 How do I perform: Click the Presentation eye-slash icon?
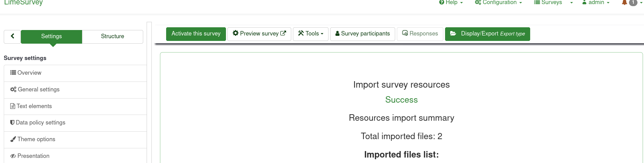[x=13, y=156]
